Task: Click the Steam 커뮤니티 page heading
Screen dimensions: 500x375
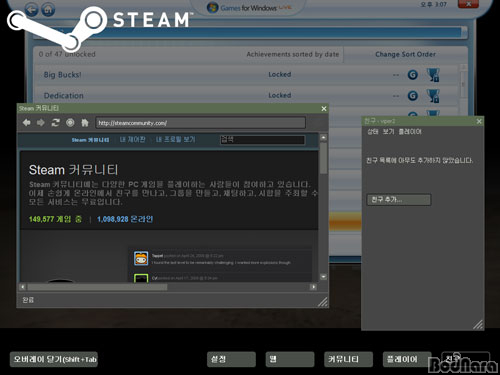Action: pos(73,170)
